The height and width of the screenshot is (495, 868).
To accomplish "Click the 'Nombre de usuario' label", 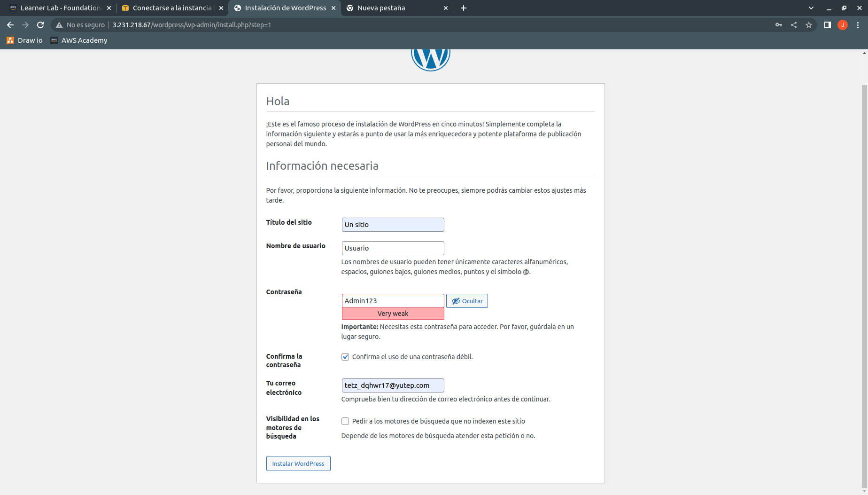I will click(x=295, y=246).
